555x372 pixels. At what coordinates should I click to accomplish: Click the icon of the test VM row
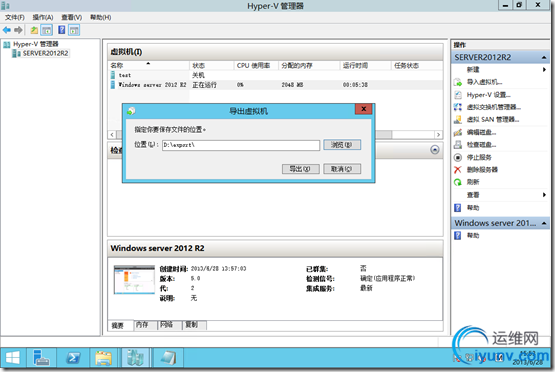(113, 75)
